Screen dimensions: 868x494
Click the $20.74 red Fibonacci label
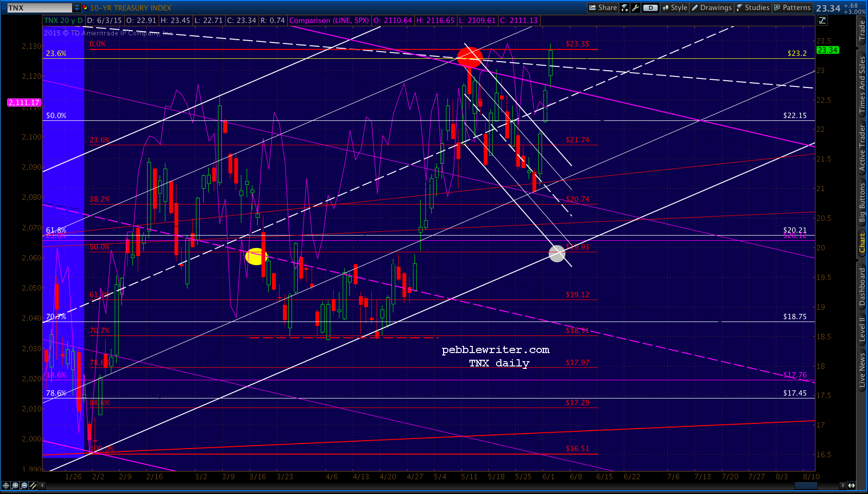pos(577,199)
